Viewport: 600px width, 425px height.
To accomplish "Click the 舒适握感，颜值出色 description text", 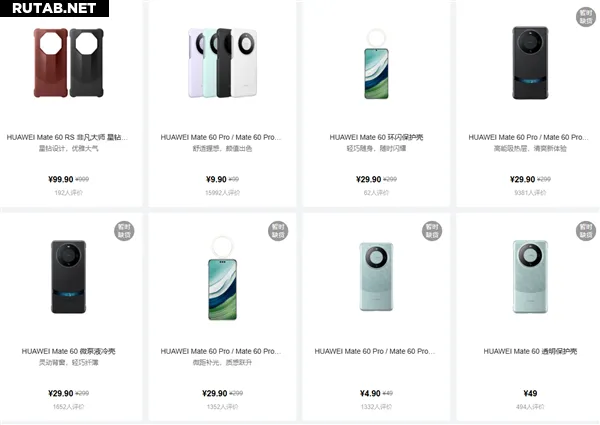I will (x=222, y=148).
